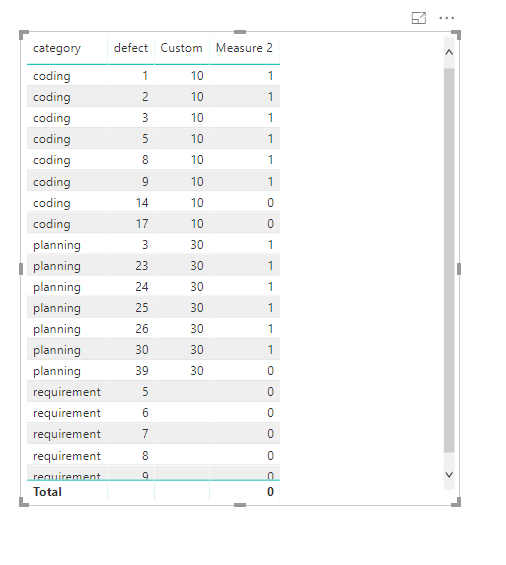This screenshot has height=565, width=506.
Task: Select planning cell in the defect 23 row
Action: pos(57,267)
